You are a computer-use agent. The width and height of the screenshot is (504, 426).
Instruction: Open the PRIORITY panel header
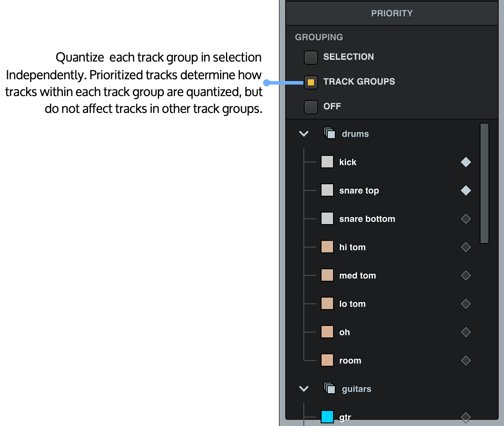pyautogui.click(x=392, y=13)
